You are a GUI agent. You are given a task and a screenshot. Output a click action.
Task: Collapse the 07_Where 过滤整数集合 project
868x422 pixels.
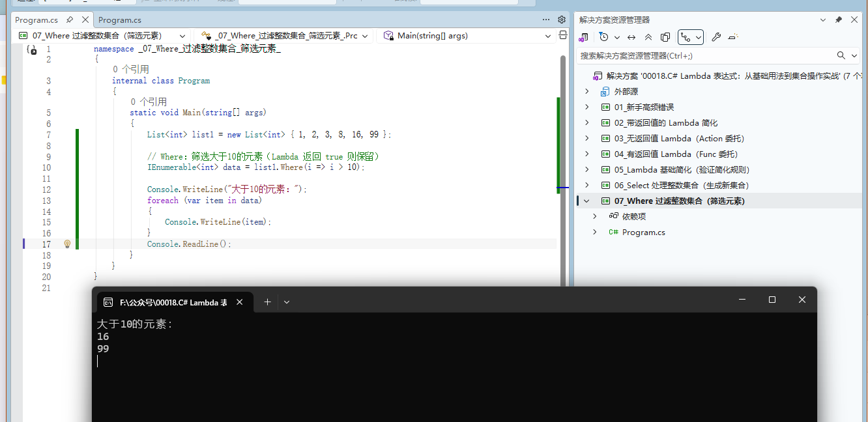pyautogui.click(x=586, y=201)
